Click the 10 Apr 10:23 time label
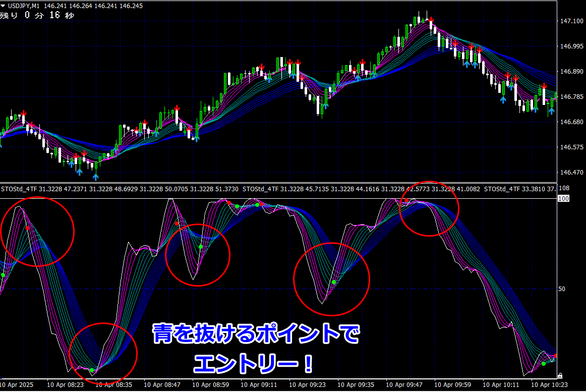This screenshot has width=586, height=392. (x=549, y=384)
